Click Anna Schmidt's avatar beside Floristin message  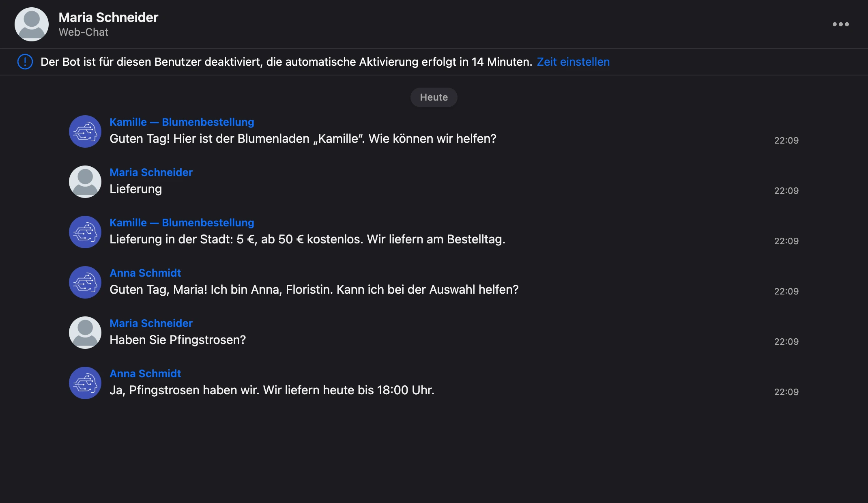pyautogui.click(x=85, y=282)
